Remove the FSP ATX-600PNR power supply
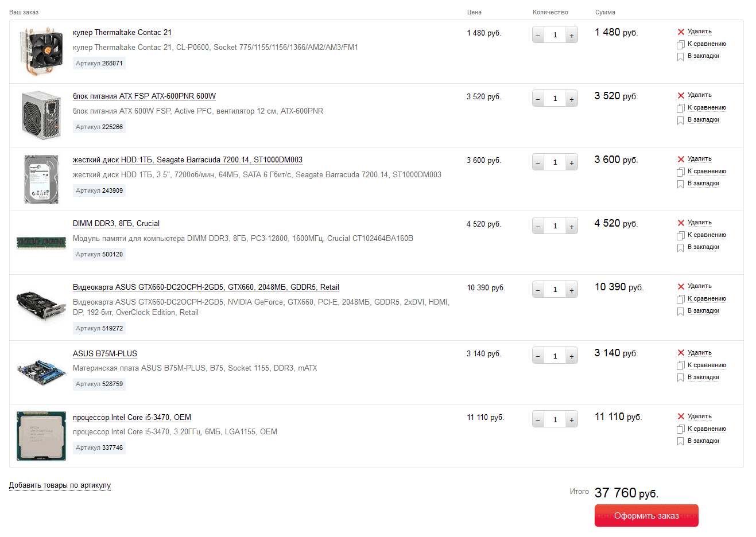756x537 pixels. coord(699,95)
